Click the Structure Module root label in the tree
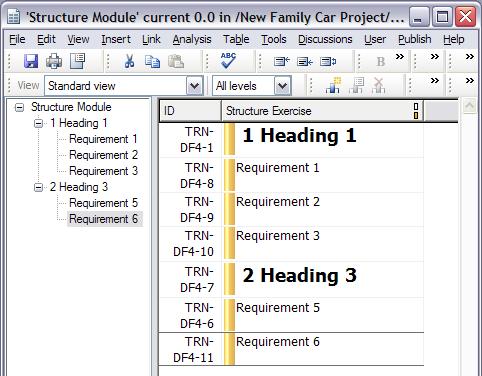Viewport: 482px width, 376px height. point(71,107)
